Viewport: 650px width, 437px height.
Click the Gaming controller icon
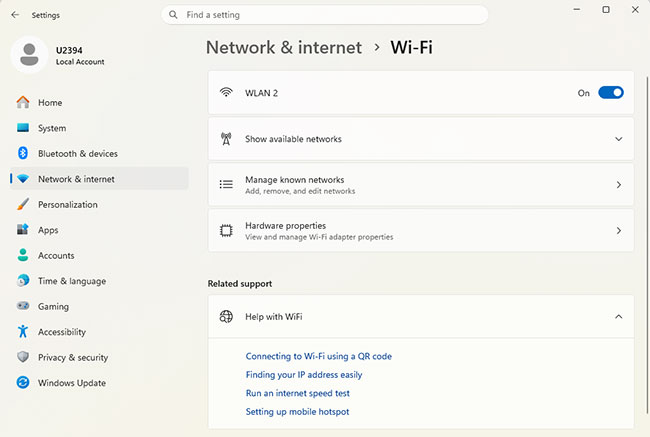[x=23, y=306]
